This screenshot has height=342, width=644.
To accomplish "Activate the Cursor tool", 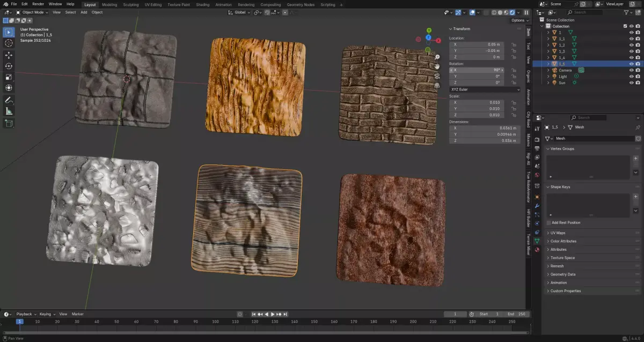I will pos(9,43).
